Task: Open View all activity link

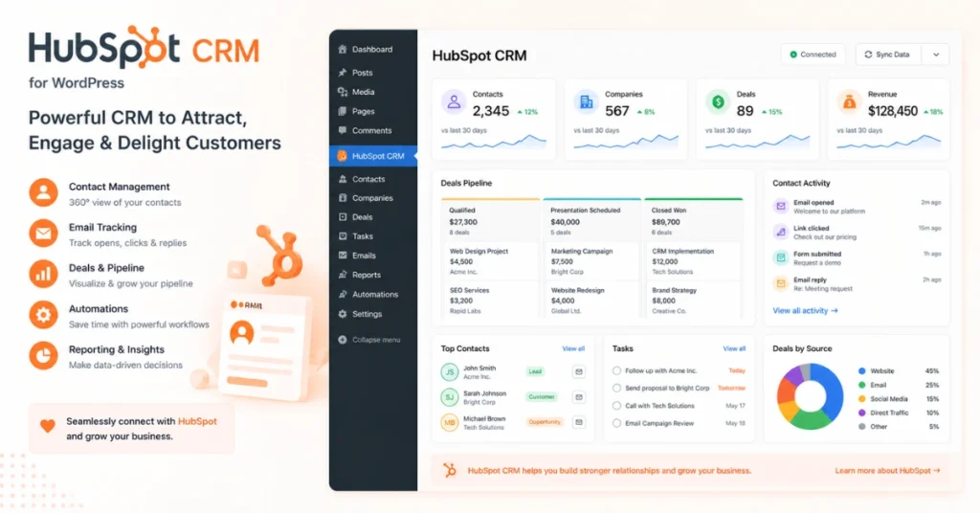Action: click(805, 310)
